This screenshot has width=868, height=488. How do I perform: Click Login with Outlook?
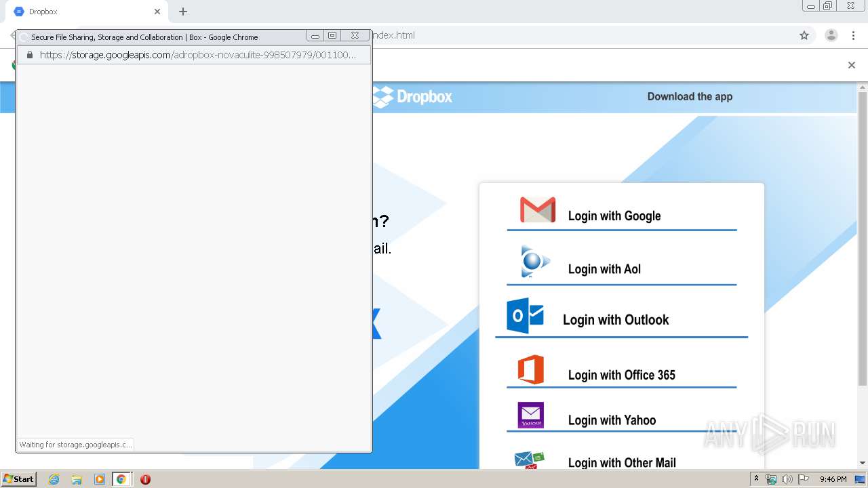[616, 320]
